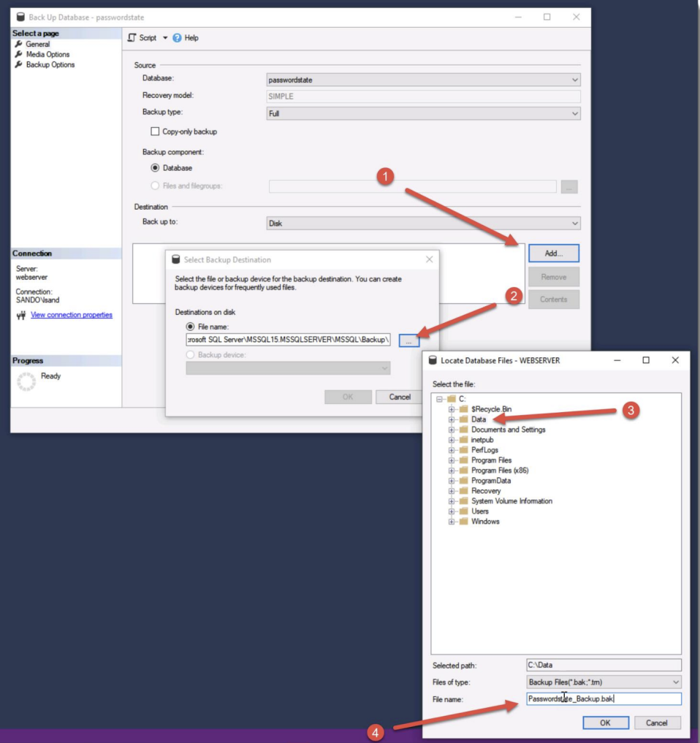The height and width of the screenshot is (743, 700).
Task: Open the Script dropdown arrow
Action: point(165,37)
